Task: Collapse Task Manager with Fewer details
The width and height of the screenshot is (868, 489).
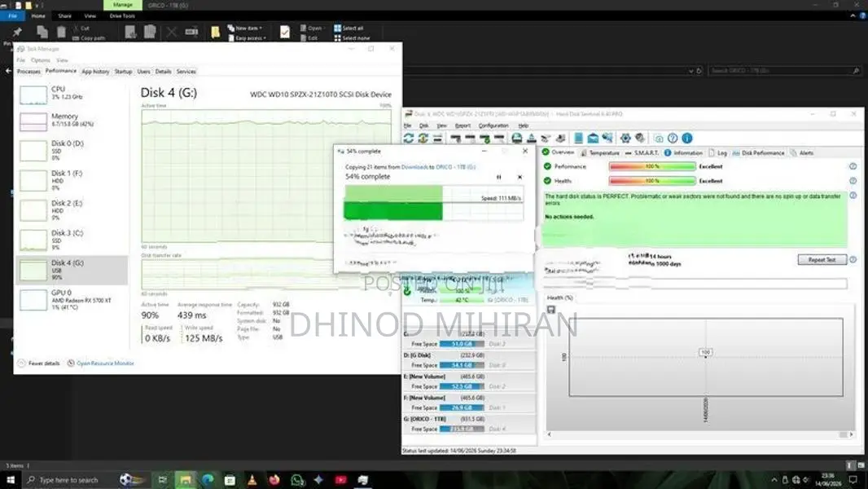Action: tap(39, 363)
